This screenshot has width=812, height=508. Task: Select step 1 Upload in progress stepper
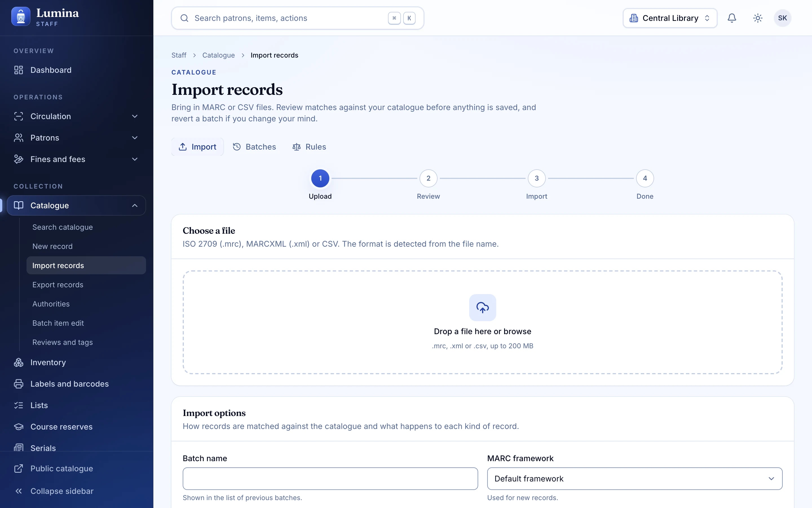[320, 178]
